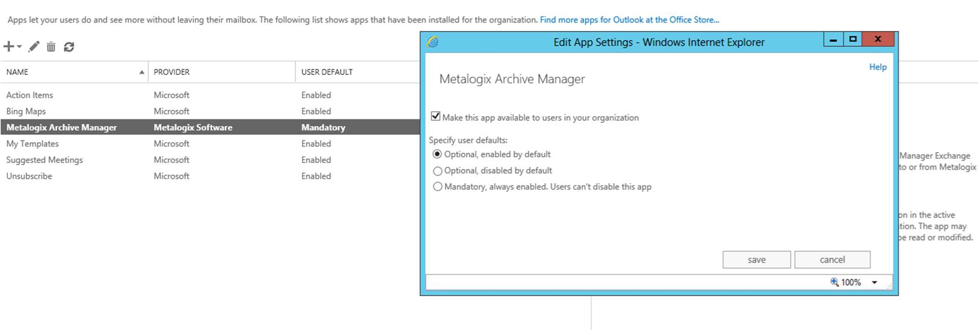Click the pencil edit icon
980x332 pixels.
point(34,47)
